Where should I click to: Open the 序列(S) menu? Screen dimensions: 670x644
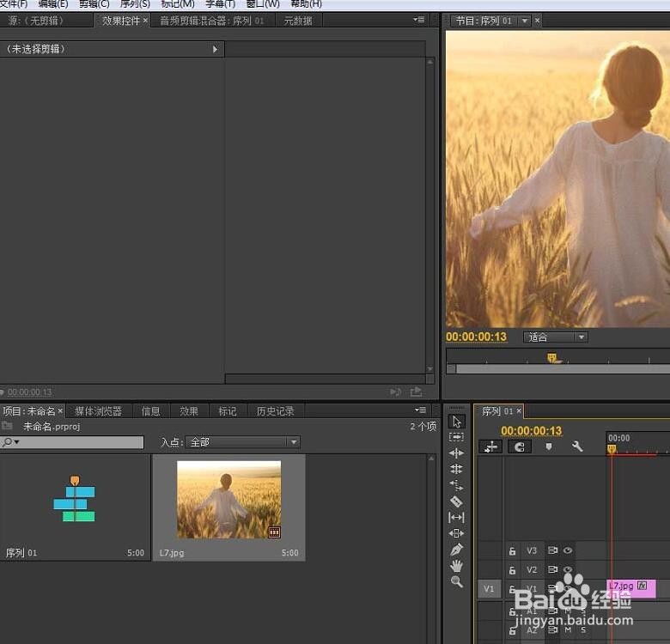[135, 4]
